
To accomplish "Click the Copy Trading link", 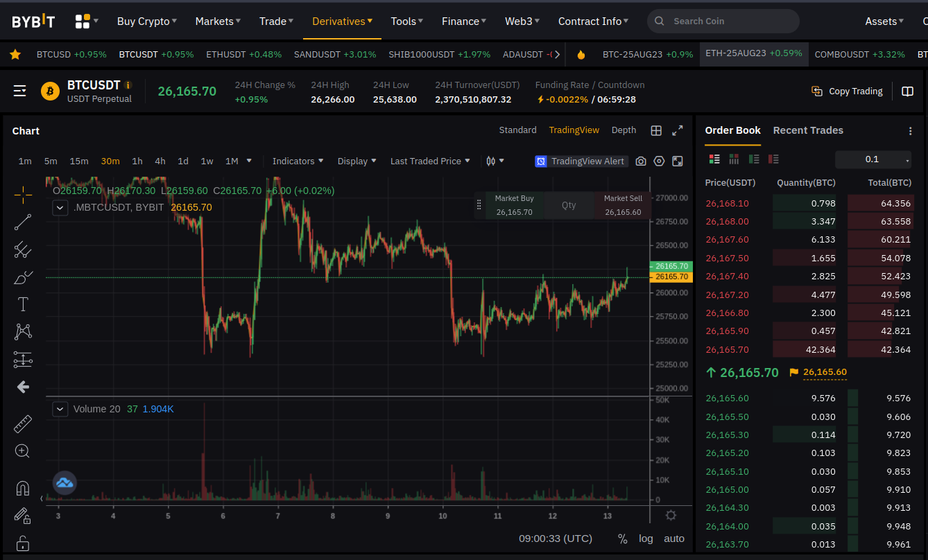I will [x=848, y=91].
